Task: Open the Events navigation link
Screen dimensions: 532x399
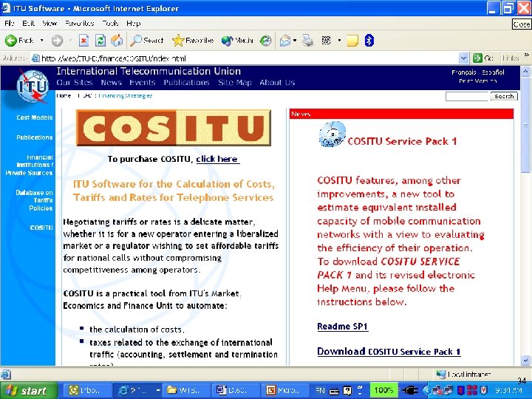Action: tap(142, 83)
